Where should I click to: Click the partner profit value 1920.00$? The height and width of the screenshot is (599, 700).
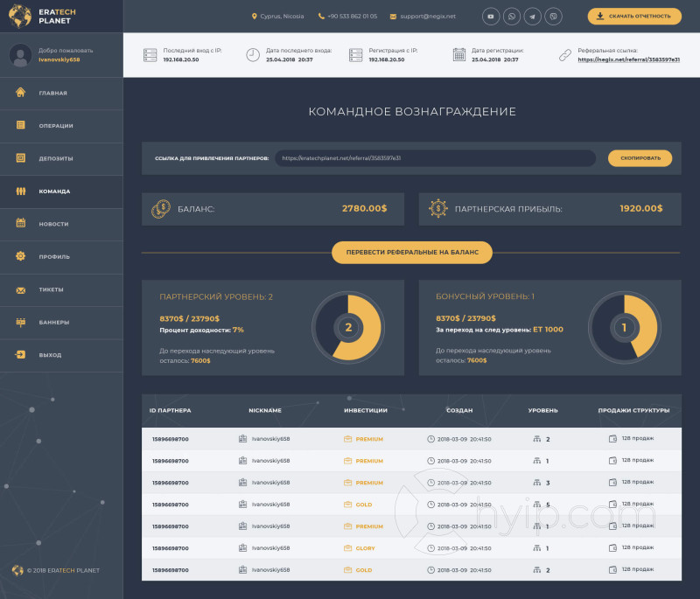click(x=641, y=208)
